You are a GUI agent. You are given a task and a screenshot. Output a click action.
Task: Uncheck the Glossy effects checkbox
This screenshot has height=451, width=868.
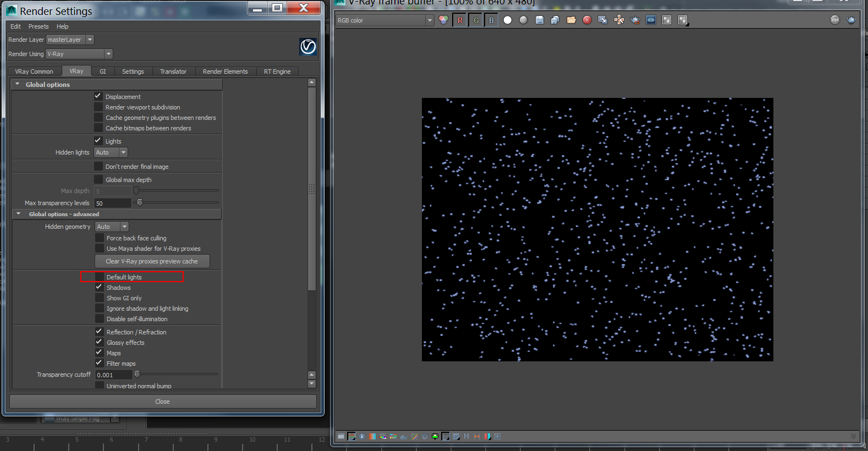tap(100, 342)
